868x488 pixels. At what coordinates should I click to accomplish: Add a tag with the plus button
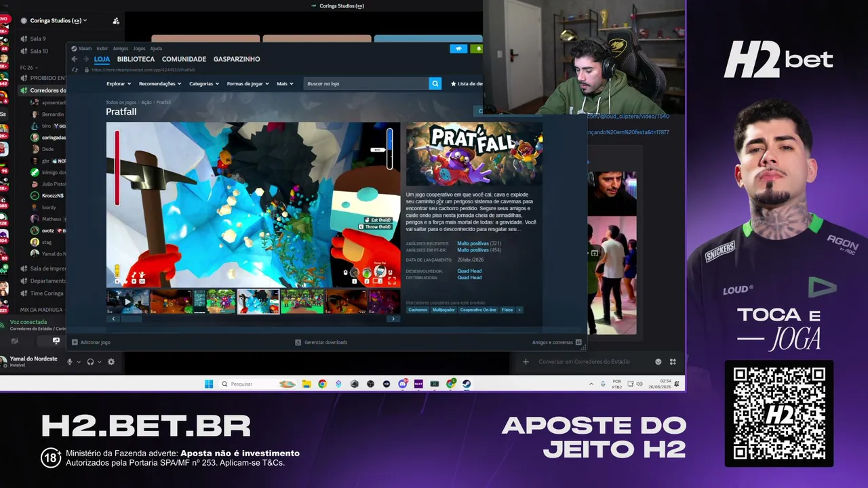519,310
